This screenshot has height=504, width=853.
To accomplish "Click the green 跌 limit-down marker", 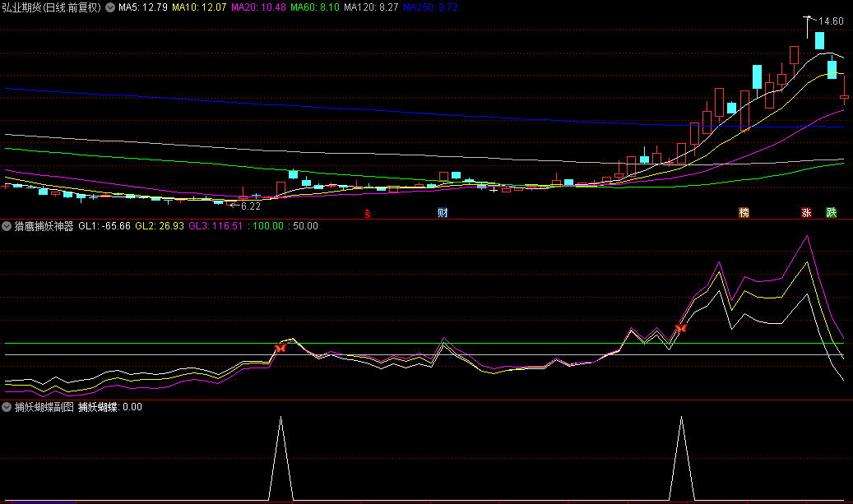I will tap(832, 213).
